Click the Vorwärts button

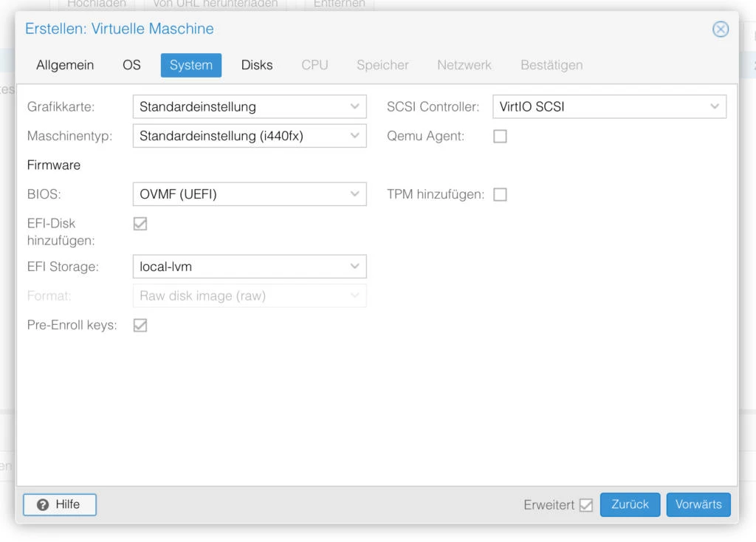tap(698, 504)
